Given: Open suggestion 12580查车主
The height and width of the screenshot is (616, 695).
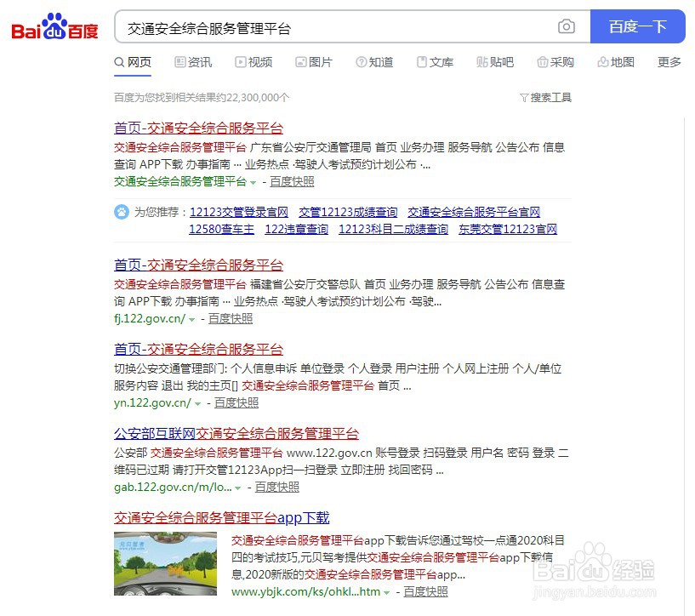Looking at the screenshot, I should coord(222,229).
